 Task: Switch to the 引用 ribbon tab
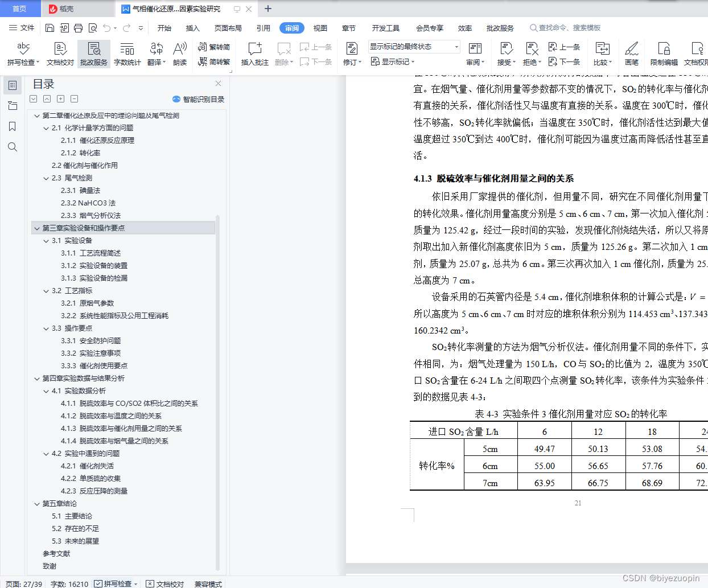click(264, 28)
